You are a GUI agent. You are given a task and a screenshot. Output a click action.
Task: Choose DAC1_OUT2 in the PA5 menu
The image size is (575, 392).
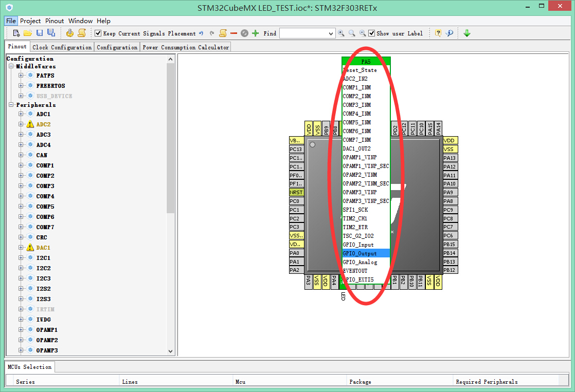pyautogui.click(x=366, y=148)
